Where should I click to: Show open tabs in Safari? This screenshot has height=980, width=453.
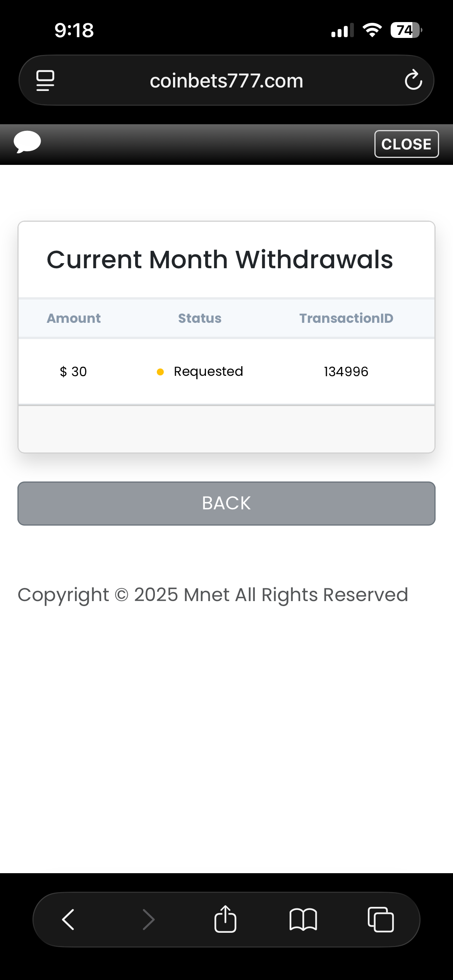[x=381, y=919]
